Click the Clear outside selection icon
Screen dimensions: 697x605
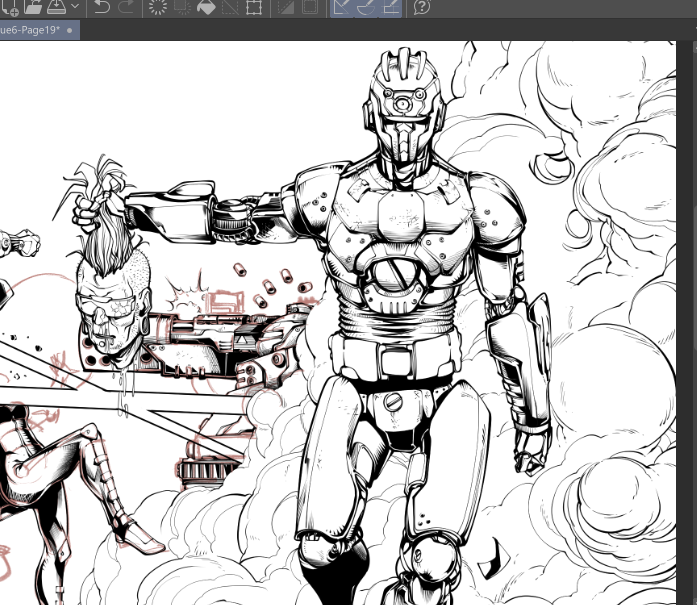point(181,6)
